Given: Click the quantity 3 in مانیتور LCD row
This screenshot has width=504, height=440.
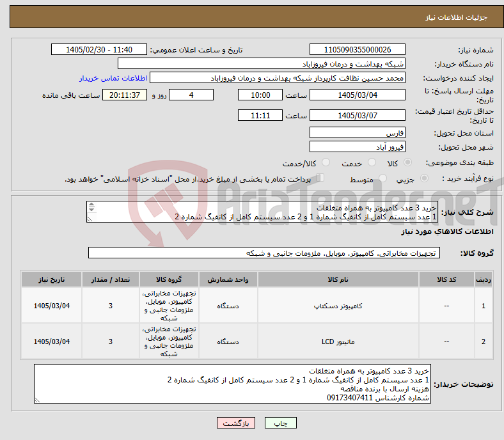Looking at the screenshot, I should coord(110,342).
